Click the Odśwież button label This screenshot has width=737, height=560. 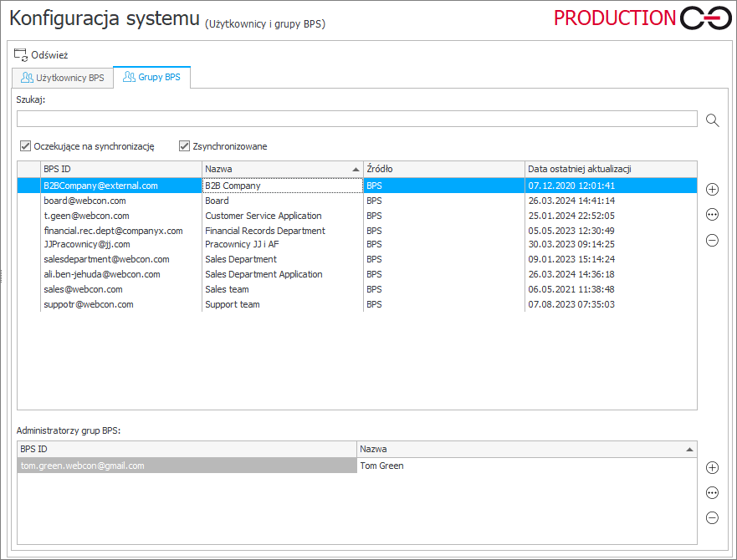(49, 55)
